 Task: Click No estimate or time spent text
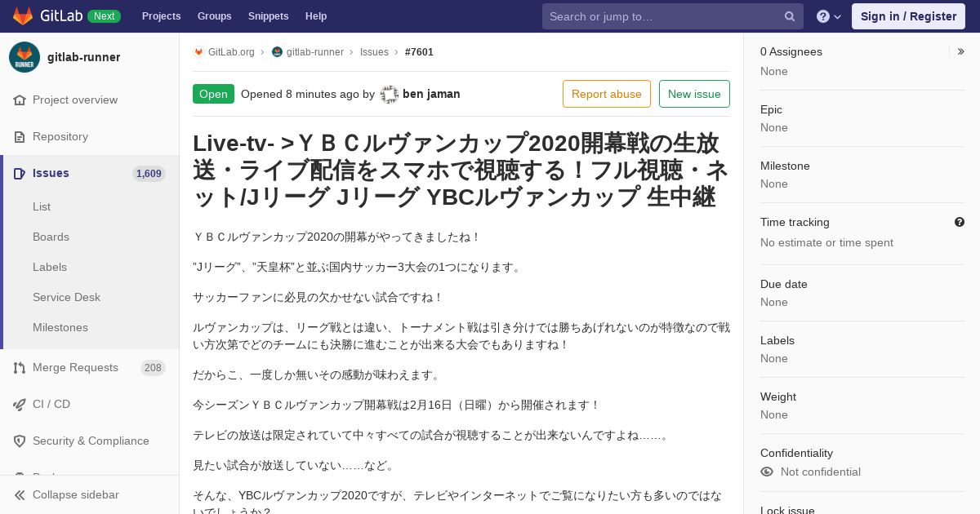826,242
